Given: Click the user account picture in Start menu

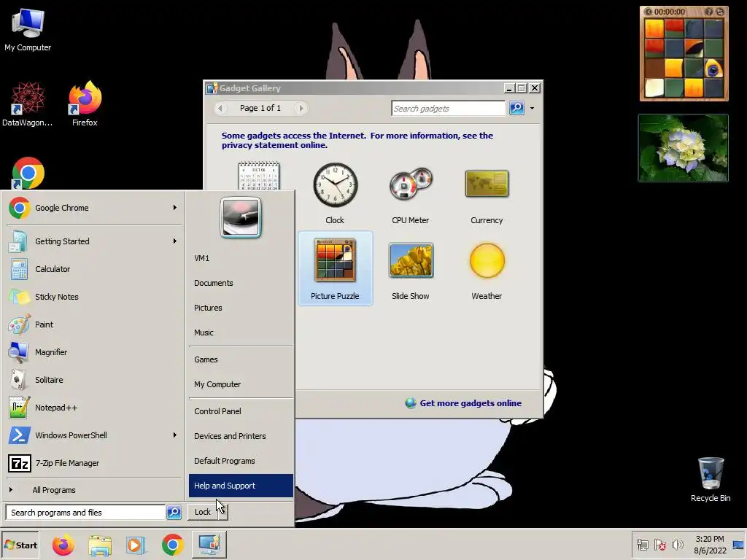Looking at the screenshot, I should 241,217.
